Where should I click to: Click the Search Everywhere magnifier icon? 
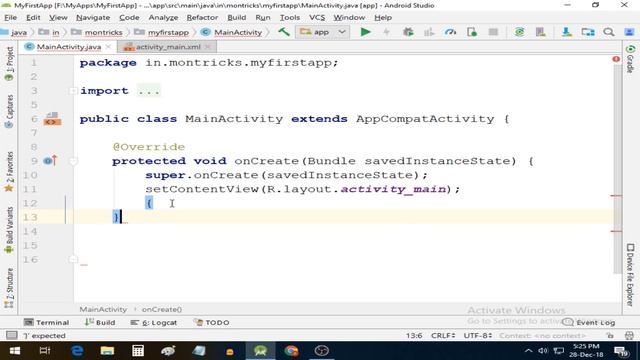point(609,32)
